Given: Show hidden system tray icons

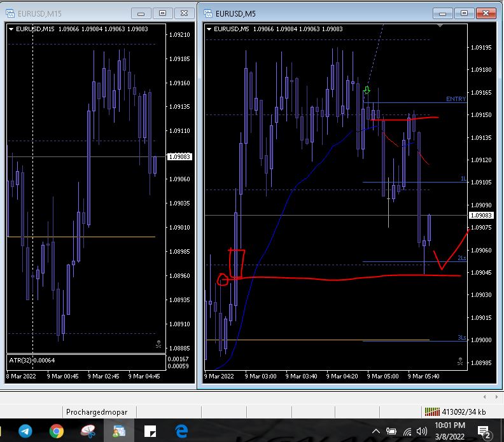Looking at the screenshot, I should (x=375, y=431).
